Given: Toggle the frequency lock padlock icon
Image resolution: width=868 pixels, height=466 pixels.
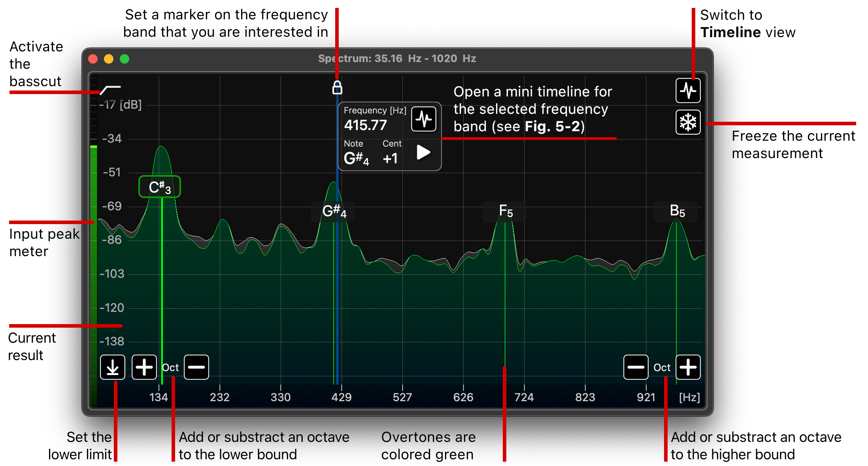Looking at the screenshot, I should tap(337, 88).
